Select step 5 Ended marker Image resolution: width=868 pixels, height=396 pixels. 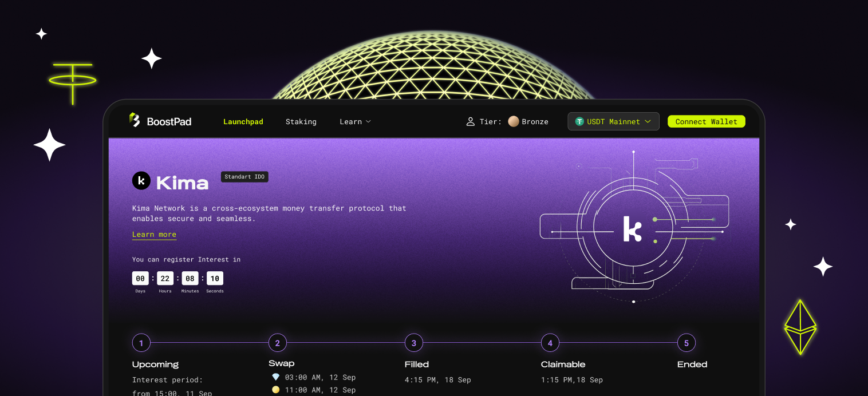click(686, 343)
